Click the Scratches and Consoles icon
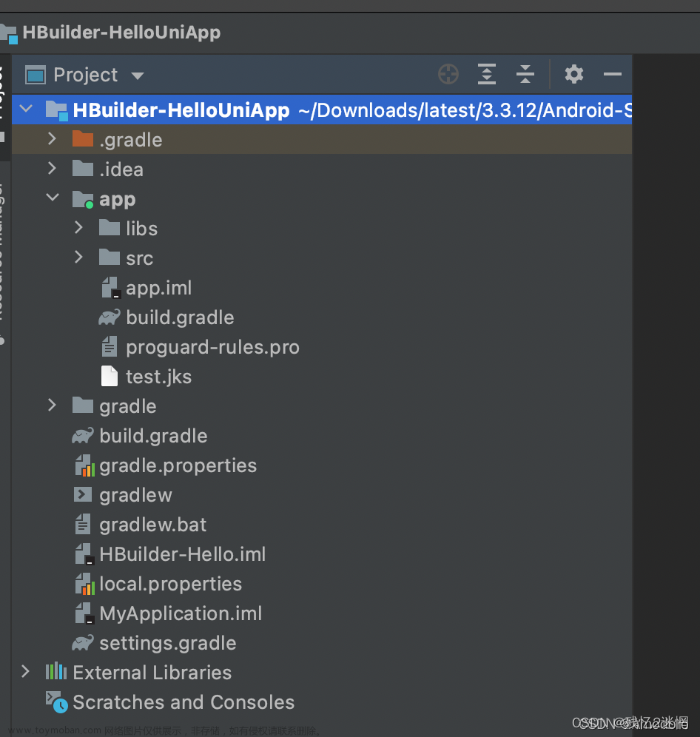Image resolution: width=700 pixels, height=737 pixels. (57, 702)
